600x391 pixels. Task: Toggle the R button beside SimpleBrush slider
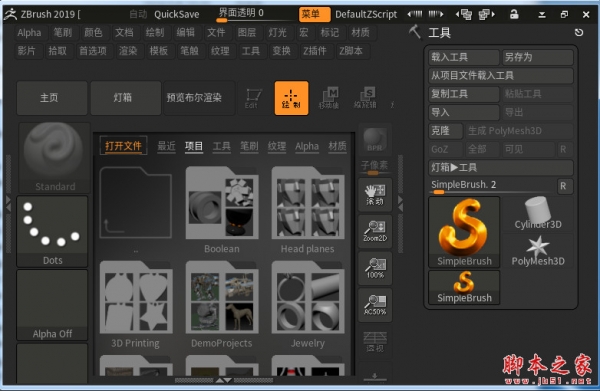click(564, 186)
